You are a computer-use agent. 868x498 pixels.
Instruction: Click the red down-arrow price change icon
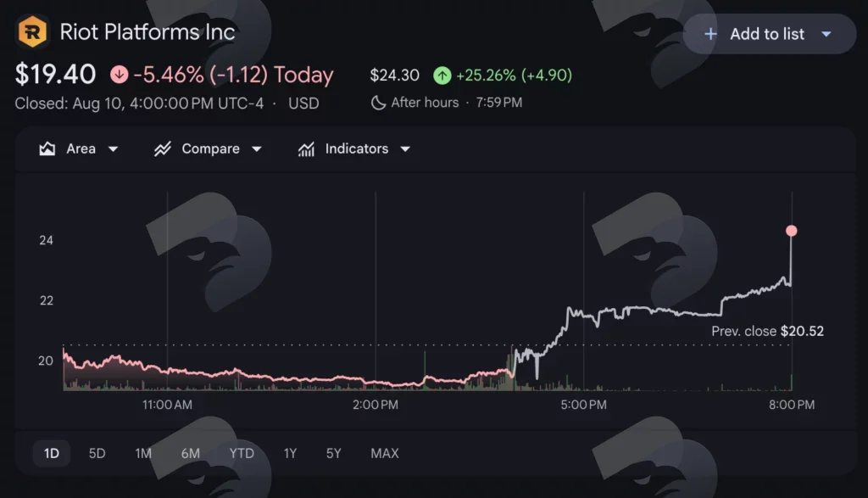(x=119, y=74)
